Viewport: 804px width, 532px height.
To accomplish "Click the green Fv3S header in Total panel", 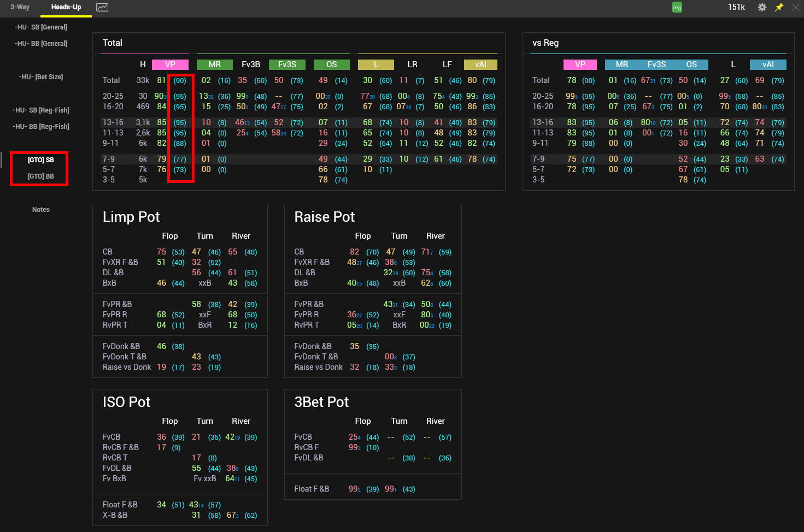I will click(287, 64).
